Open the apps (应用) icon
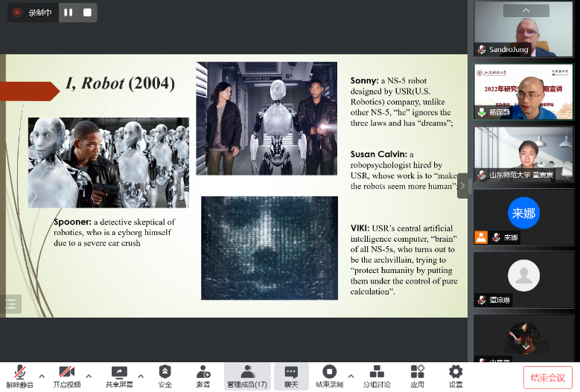The width and height of the screenshot is (580, 392). 417,376
